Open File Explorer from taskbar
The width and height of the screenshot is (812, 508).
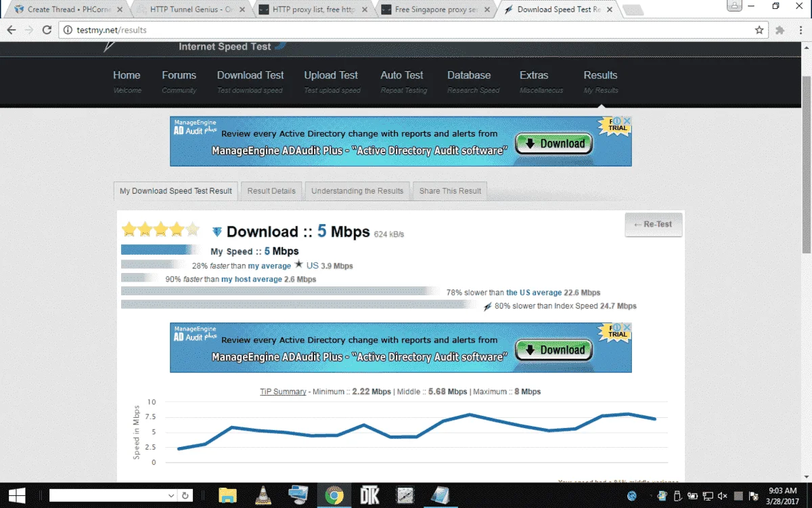click(227, 496)
